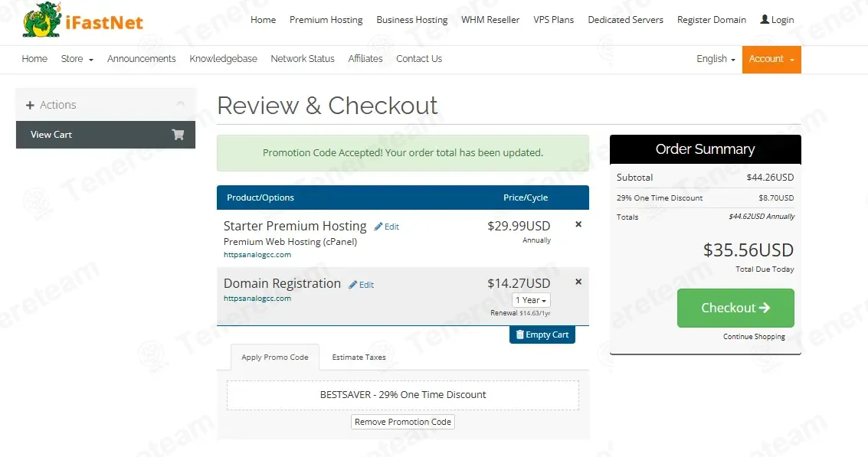Click the Price/Cycle column header

[526, 197]
